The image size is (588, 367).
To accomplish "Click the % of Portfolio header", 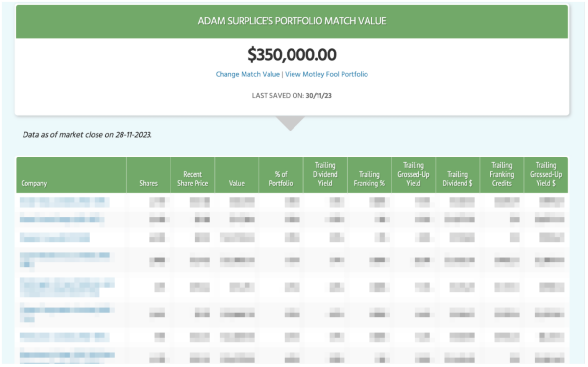I will 281,179.
